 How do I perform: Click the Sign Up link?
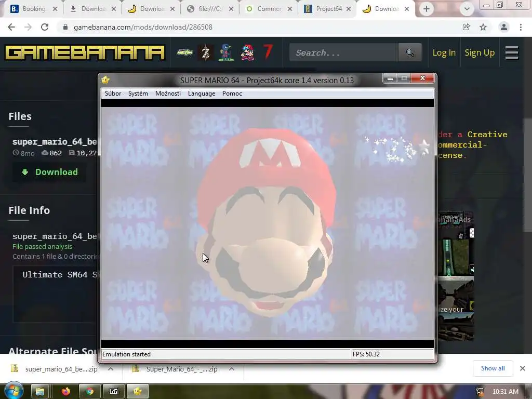pyautogui.click(x=480, y=53)
